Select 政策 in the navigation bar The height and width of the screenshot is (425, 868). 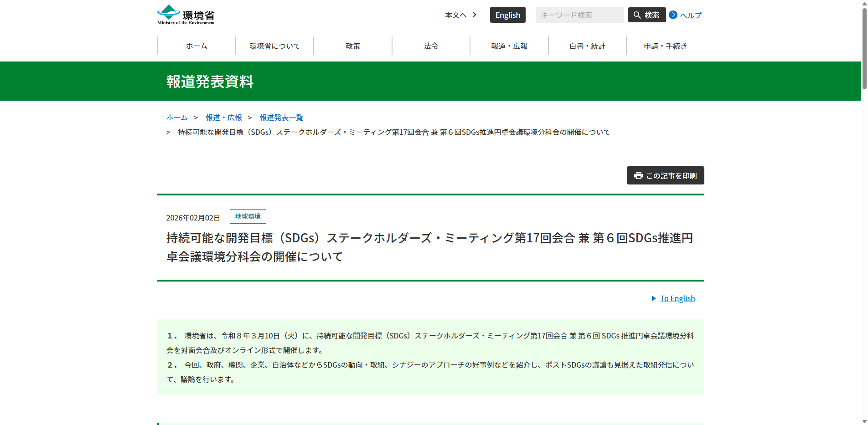353,46
